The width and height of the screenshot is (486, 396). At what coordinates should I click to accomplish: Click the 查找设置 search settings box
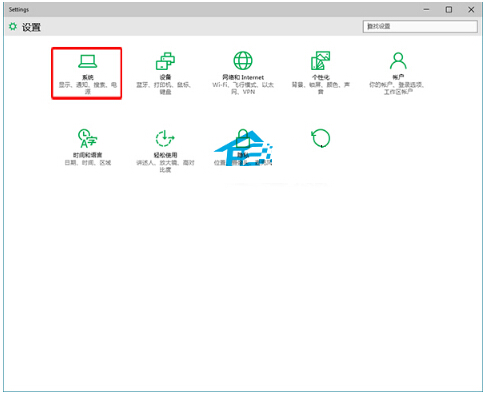[420, 26]
